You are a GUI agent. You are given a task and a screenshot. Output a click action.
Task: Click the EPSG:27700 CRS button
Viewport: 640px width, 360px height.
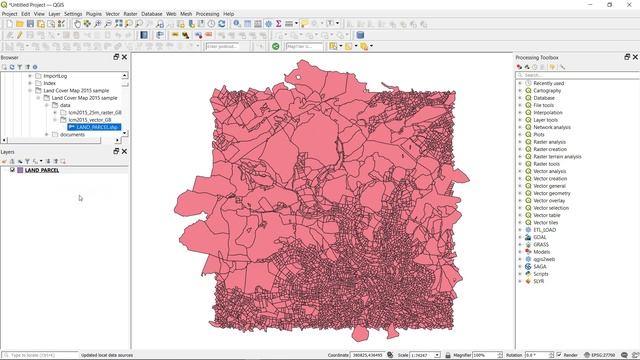click(x=599, y=355)
